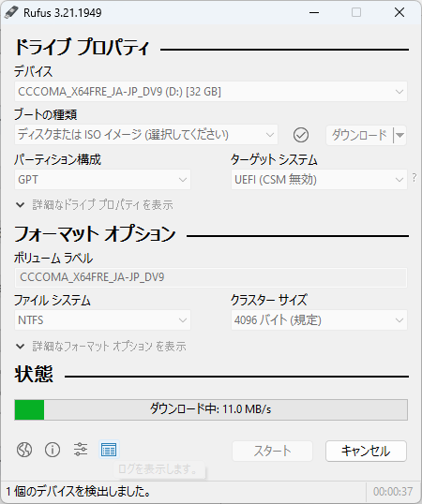The width and height of the screenshot is (422, 504).
Task: Open the UEFI target system dropdown
Action: pyautogui.click(x=319, y=179)
